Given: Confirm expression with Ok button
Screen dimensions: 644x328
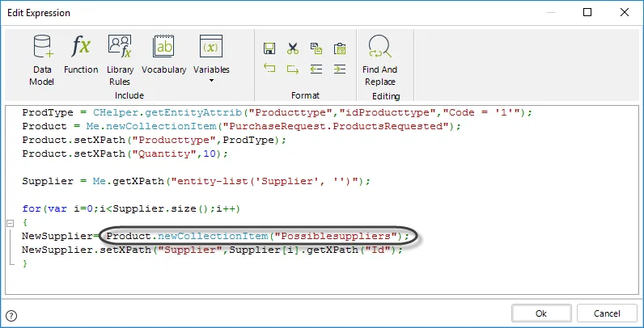Looking at the screenshot, I should (541, 313).
